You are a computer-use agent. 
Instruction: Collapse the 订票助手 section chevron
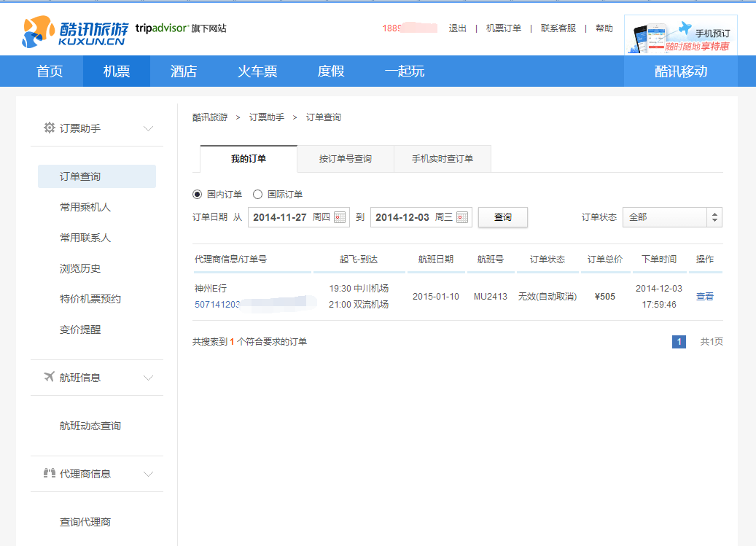pos(148,128)
